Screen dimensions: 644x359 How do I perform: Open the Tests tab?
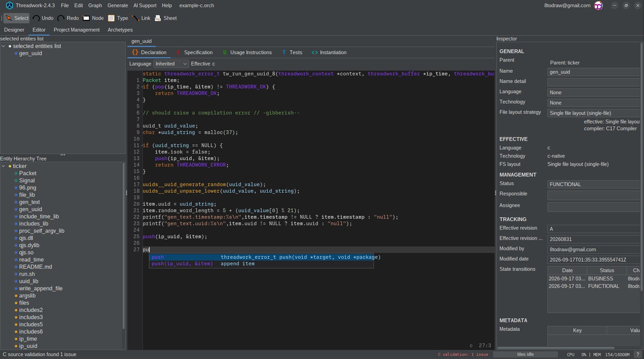(292, 53)
